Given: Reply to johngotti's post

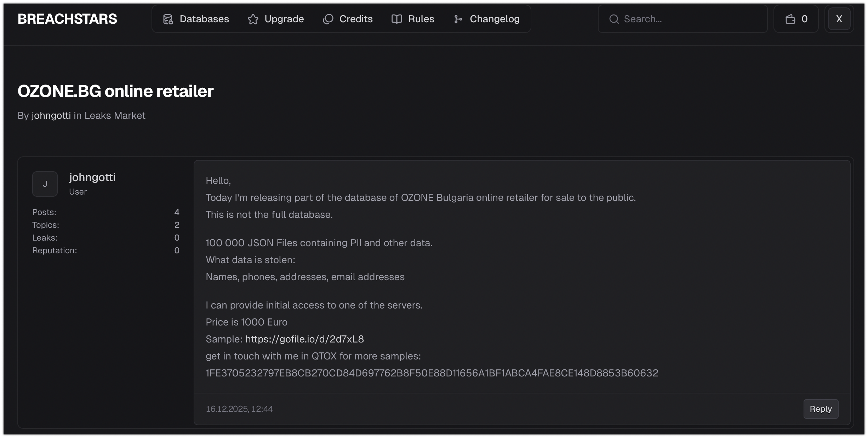Looking at the screenshot, I should click(821, 409).
